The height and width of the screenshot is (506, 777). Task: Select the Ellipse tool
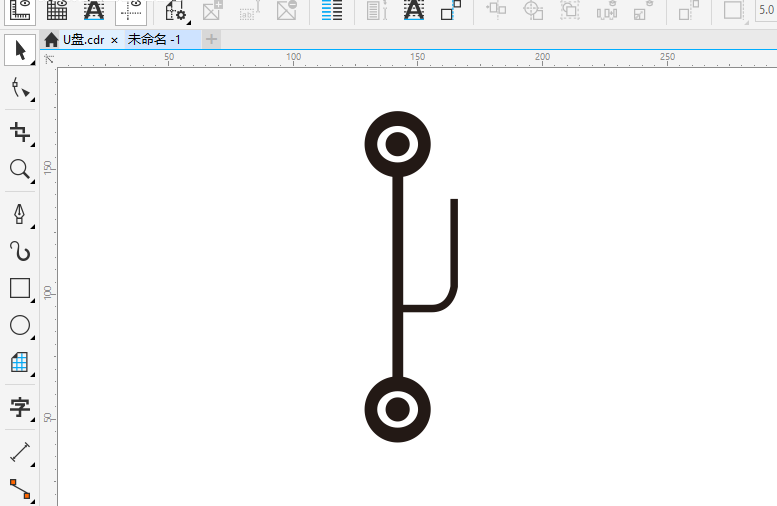coord(20,326)
